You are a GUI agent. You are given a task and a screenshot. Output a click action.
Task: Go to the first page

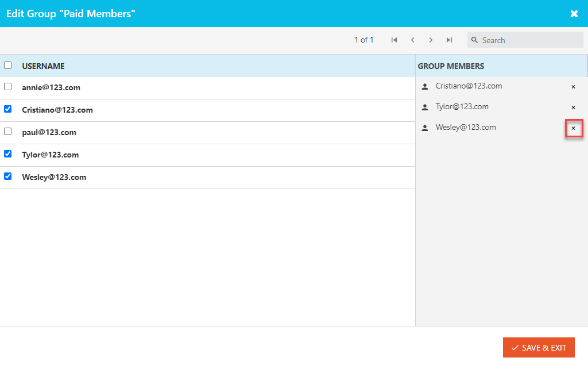tap(394, 40)
